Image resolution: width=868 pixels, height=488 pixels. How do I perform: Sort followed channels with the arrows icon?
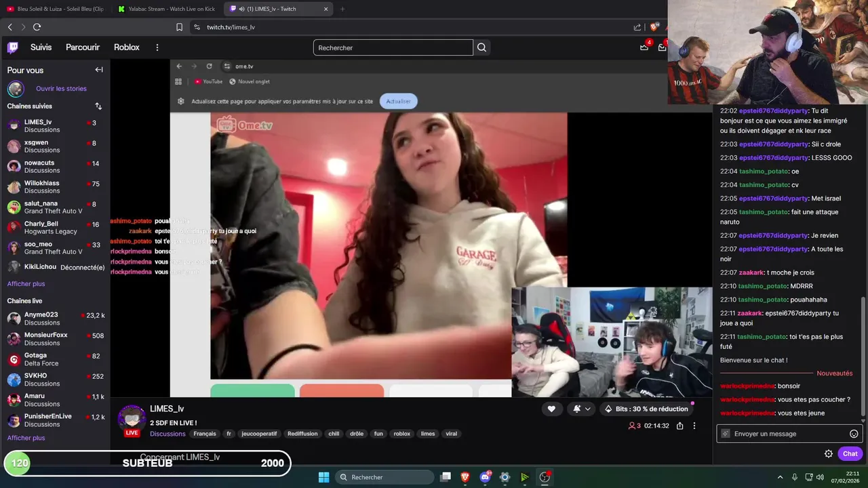pyautogui.click(x=98, y=106)
